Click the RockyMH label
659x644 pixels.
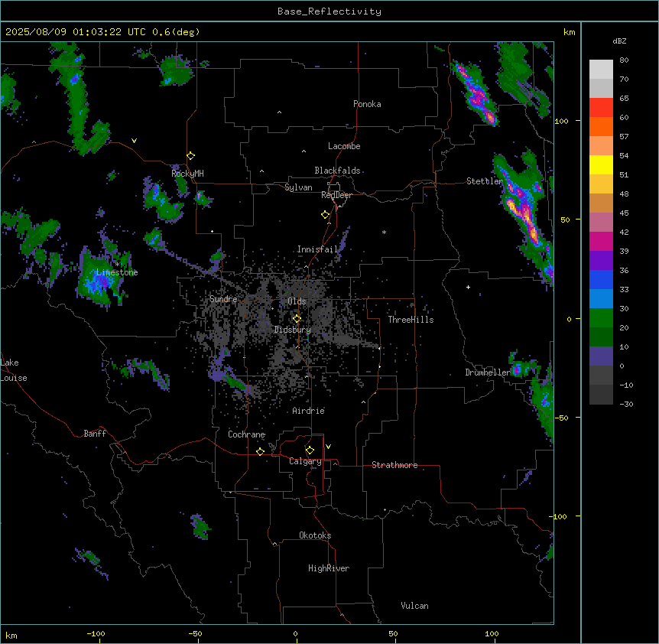click(x=187, y=174)
